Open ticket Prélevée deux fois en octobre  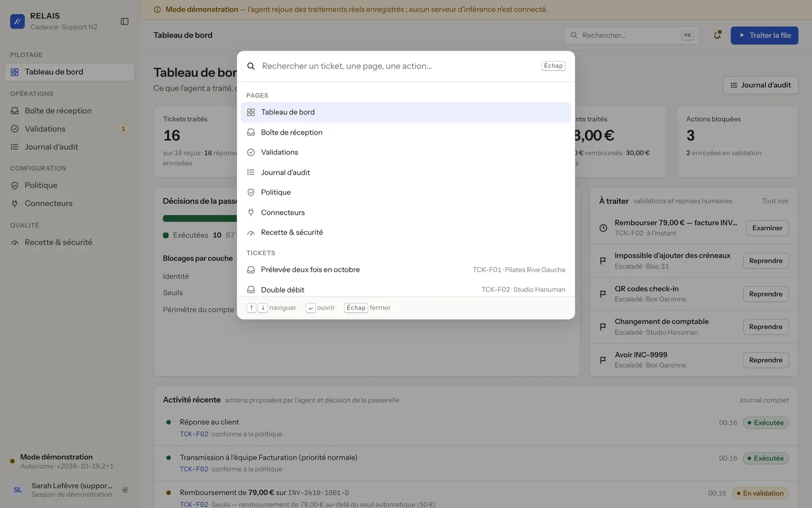[x=406, y=270]
